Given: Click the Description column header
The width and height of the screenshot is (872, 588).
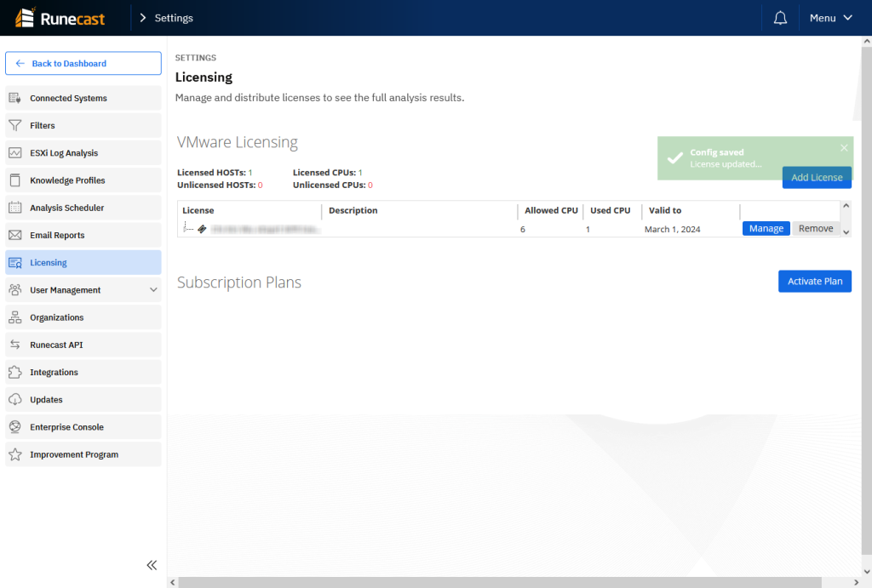Looking at the screenshot, I should (353, 210).
